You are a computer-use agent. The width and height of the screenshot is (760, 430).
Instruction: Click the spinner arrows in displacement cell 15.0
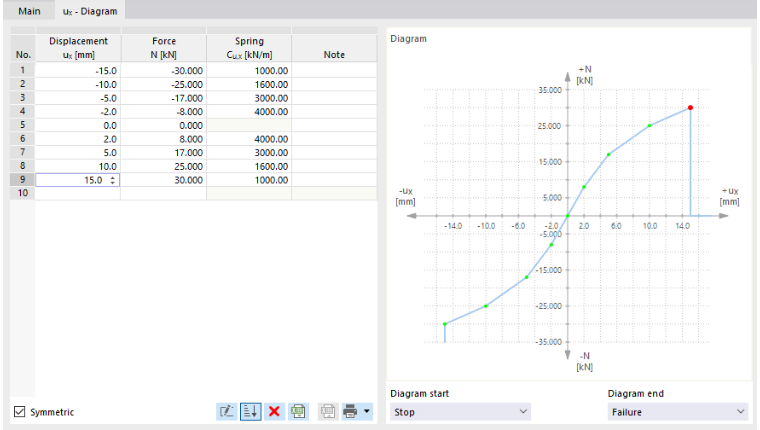pyautogui.click(x=112, y=180)
